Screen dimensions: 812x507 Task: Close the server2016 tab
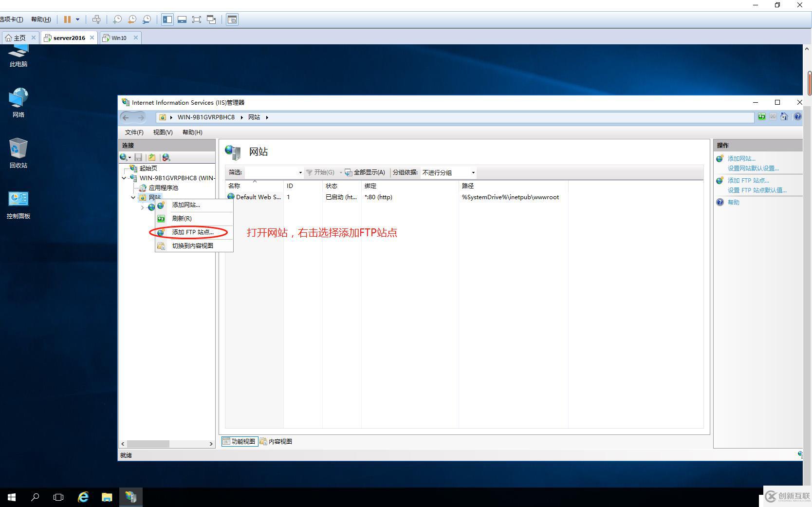tap(92, 38)
